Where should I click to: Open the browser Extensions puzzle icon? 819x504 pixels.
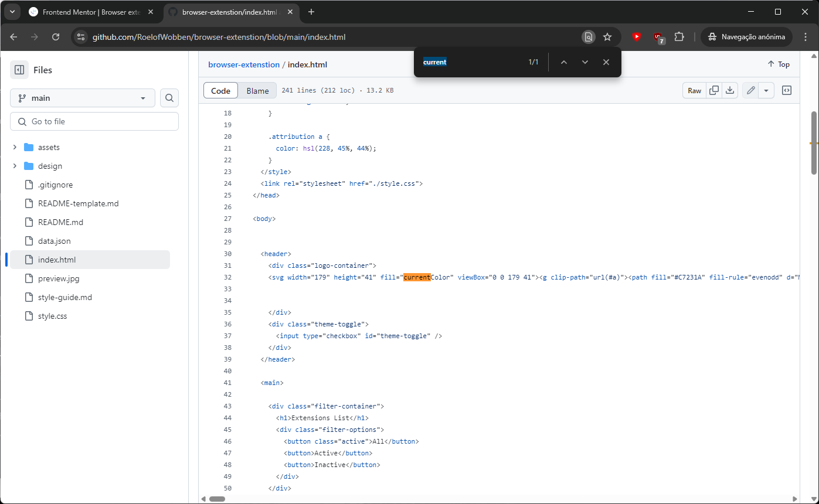pyautogui.click(x=679, y=37)
